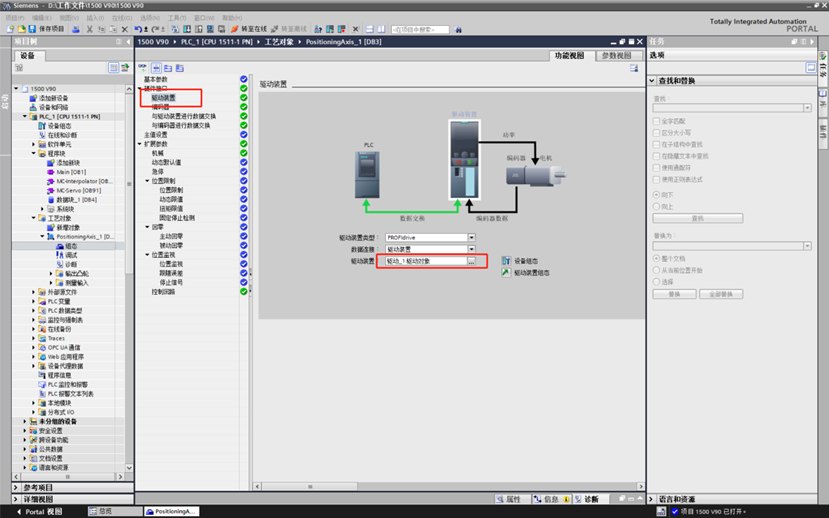Viewport: 829px width, 518px height.
Task: Open Diagnostics (诊断) under PositioningAxis_1
Action: tap(71, 264)
